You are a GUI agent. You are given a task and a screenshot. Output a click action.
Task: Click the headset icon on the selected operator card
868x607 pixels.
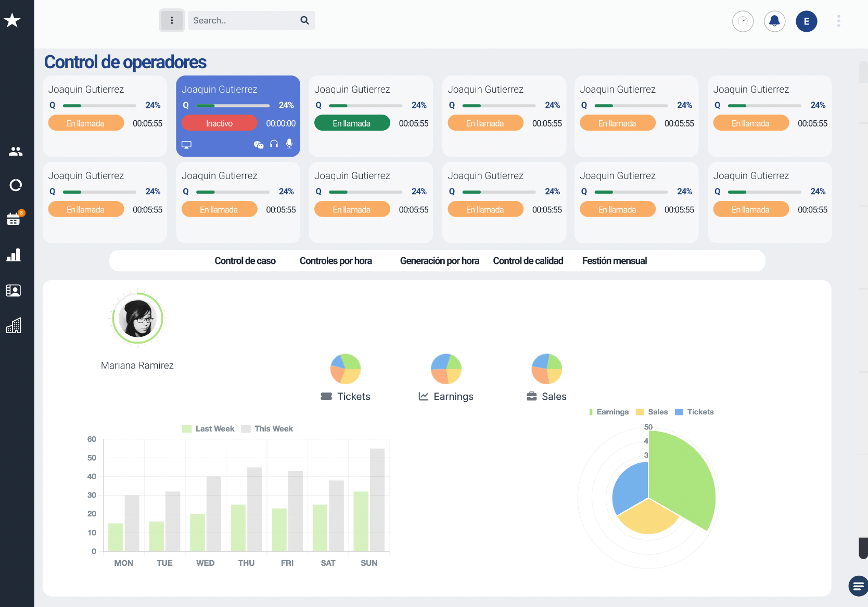(274, 144)
